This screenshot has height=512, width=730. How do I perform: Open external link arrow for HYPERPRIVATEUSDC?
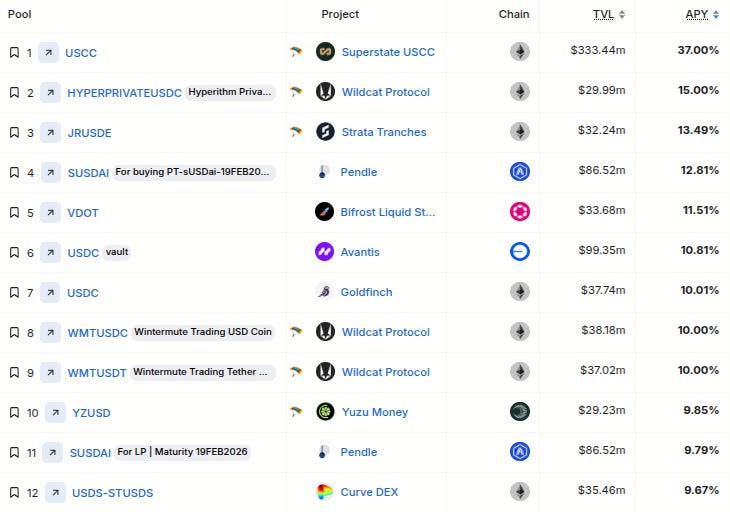(x=50, y=93)
